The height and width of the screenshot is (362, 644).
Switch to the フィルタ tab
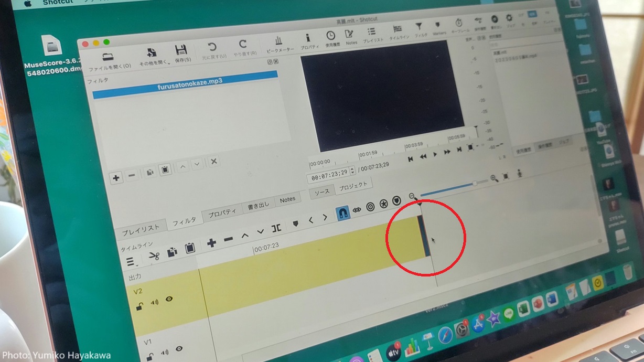(x=184, y=221)
